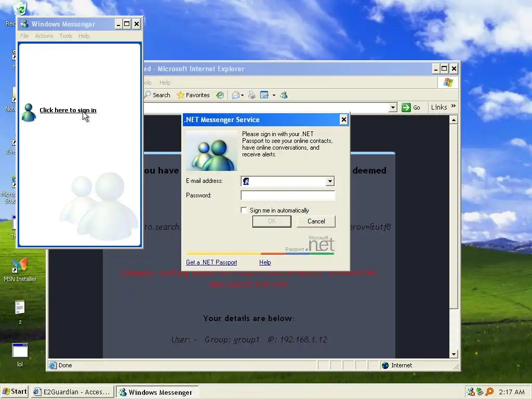Open 'Get a .NET Passport' link
532x399 pixels.
(x=211, y=262)
